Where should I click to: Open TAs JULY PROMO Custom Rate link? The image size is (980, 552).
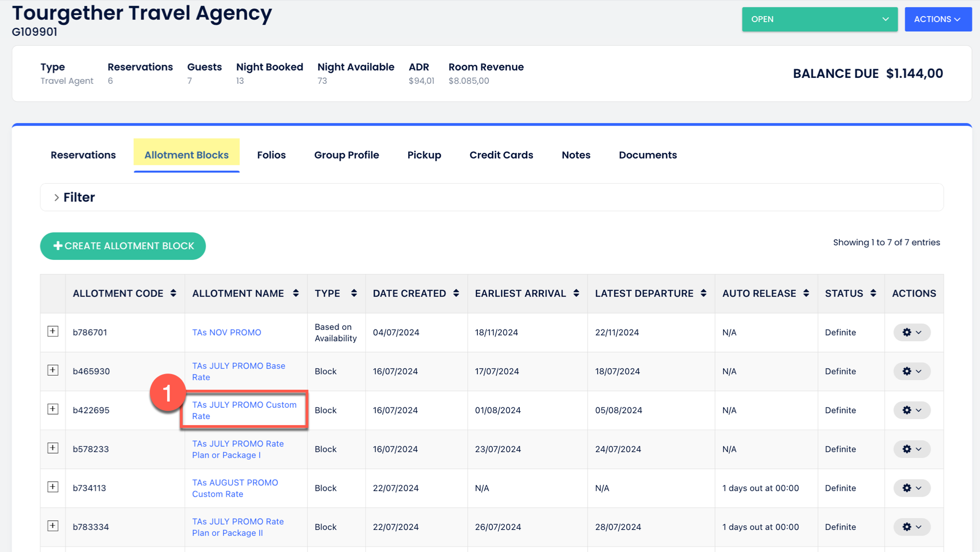coord(244,410)
